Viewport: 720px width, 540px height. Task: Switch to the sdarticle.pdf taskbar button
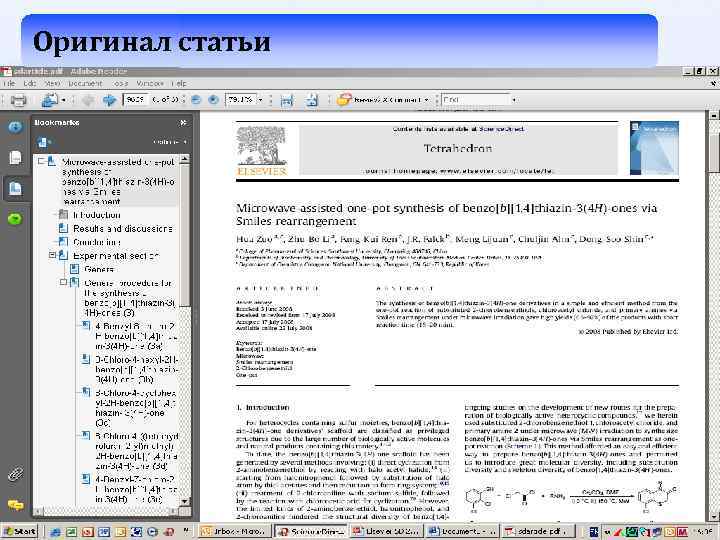tap(537, 532)
